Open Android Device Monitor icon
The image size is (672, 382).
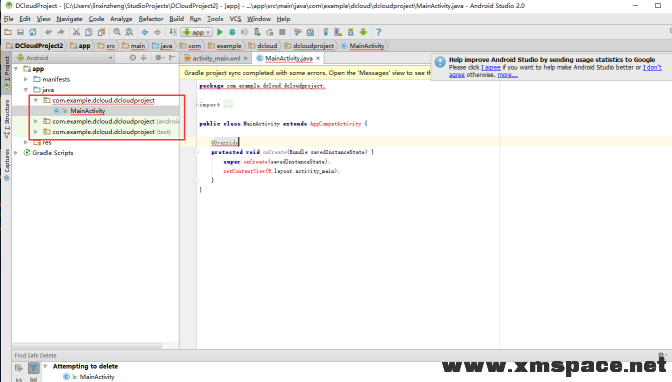pos(363,32)
